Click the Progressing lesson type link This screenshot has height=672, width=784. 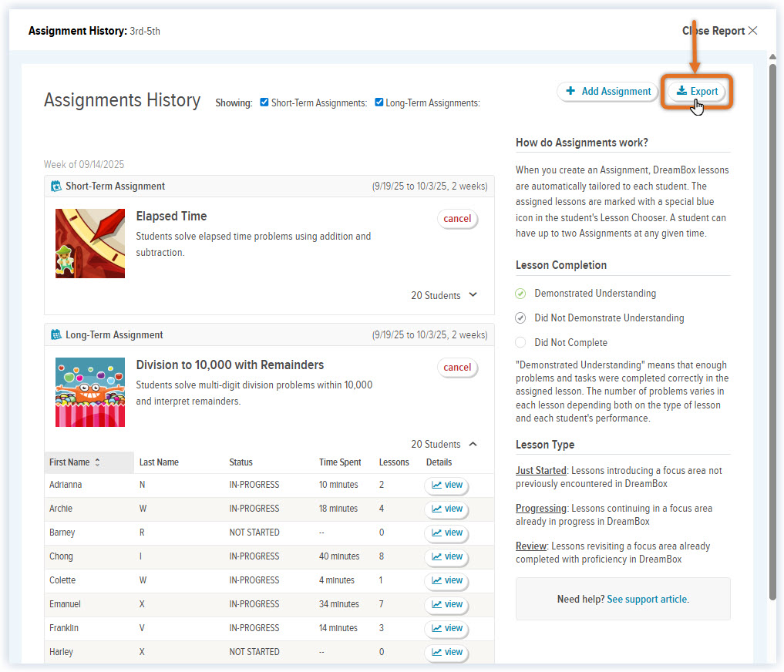(541, 508)
